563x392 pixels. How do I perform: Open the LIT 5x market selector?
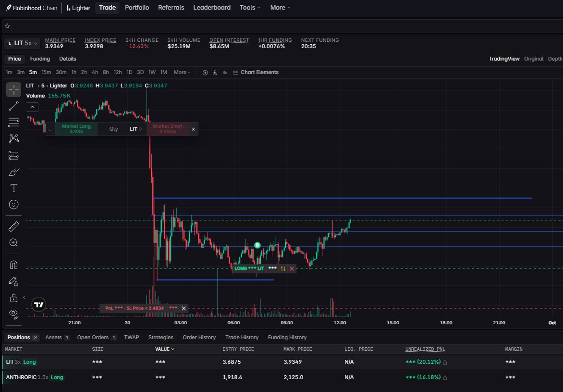point(22,43)
